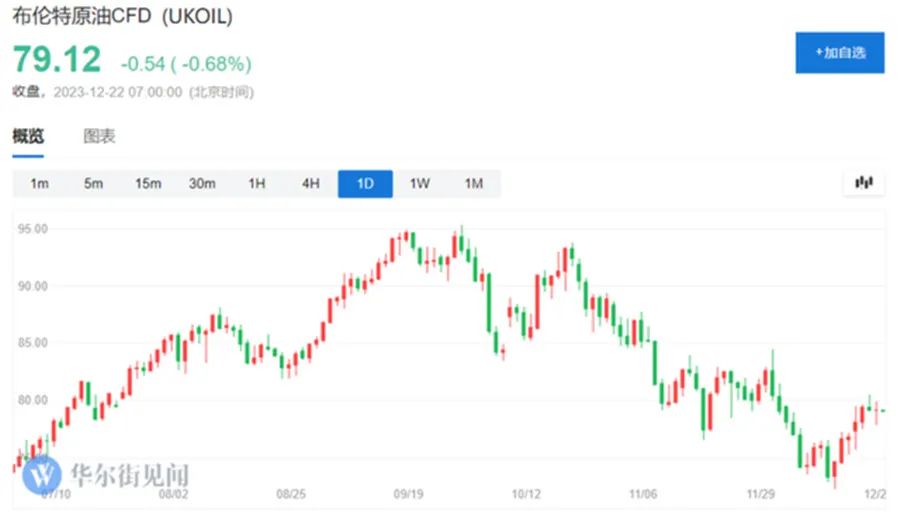Select the highlighted 1D interval
900x512 pixels.
(365, 184)
